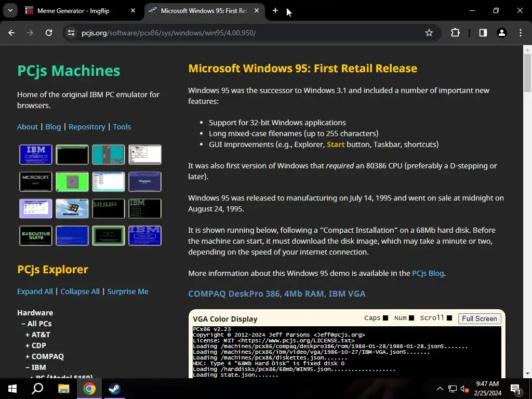Open Windows taskbar search

[37, 389]
